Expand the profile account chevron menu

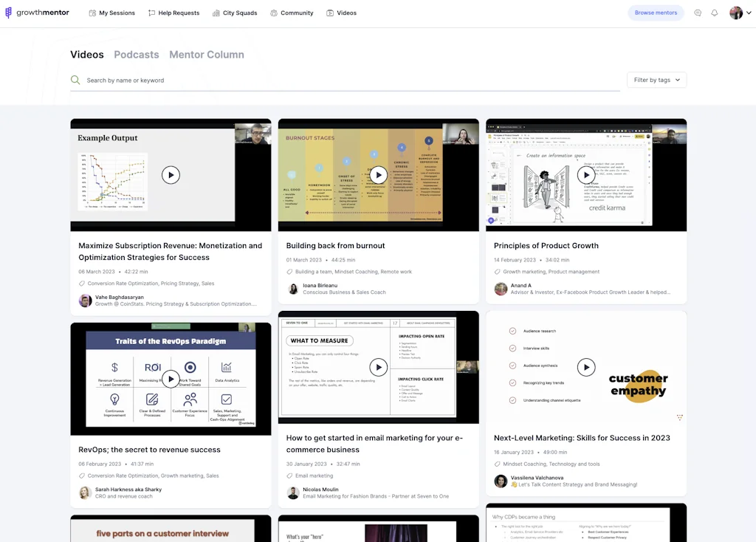pos(747,13)
